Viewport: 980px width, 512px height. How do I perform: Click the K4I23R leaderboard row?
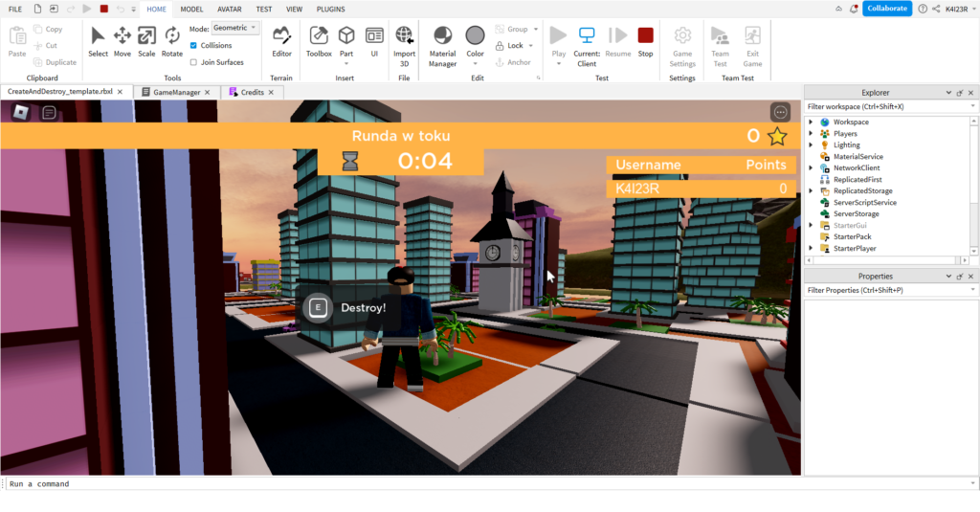(x=701, y=189)
